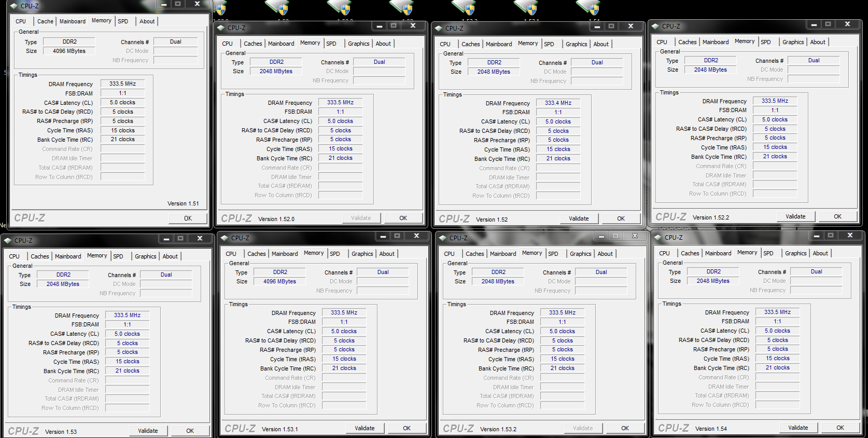Select the Memory tab in Version 1.52.2 window
The height and width of the screenshot is (438, 868).
tap(745, 41)
